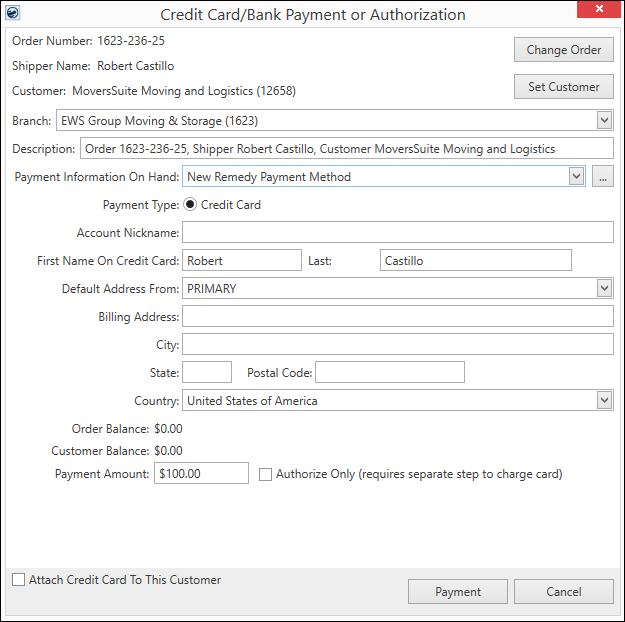The width and height of the screenshot is (625, 622).
Task: Expand the Default Address From dropdown
Action: point(603,289)
